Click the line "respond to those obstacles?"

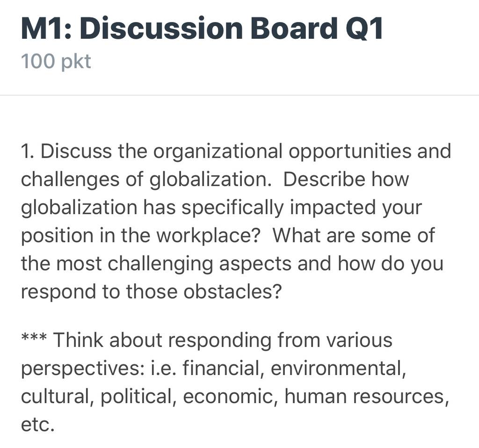[x=151, y=292]
